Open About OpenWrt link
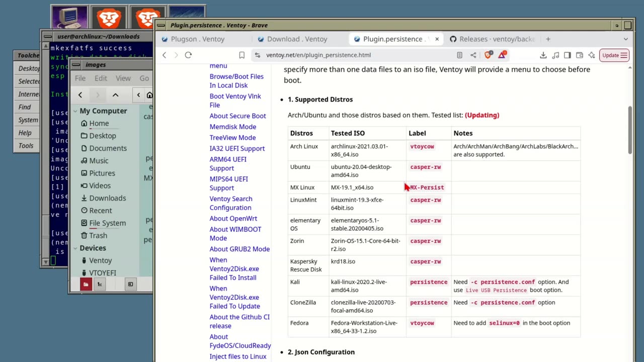The image size is (644, 362). tap(233, 218)
